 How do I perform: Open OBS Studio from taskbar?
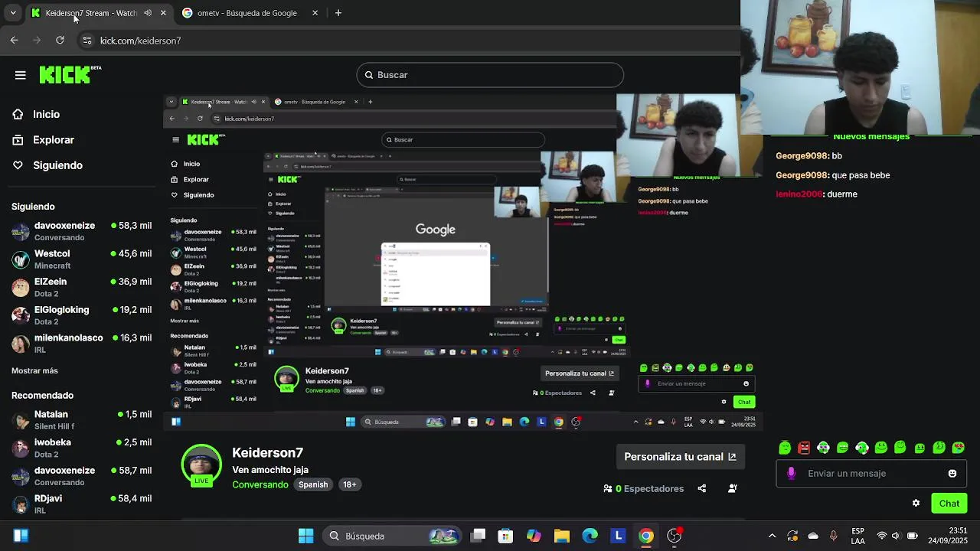(675, 536)
